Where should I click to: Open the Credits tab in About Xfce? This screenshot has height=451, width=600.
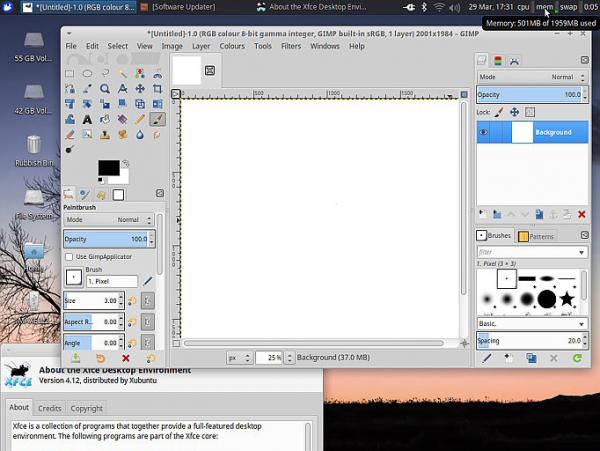pyautogui.click(x=49, y=408)
